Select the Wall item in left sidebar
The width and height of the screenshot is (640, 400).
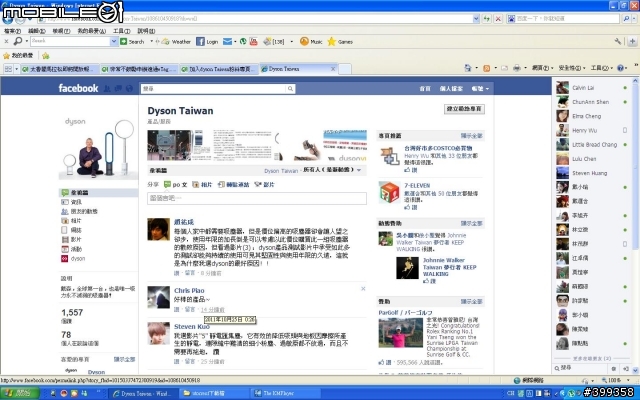[x=98, y=193]
